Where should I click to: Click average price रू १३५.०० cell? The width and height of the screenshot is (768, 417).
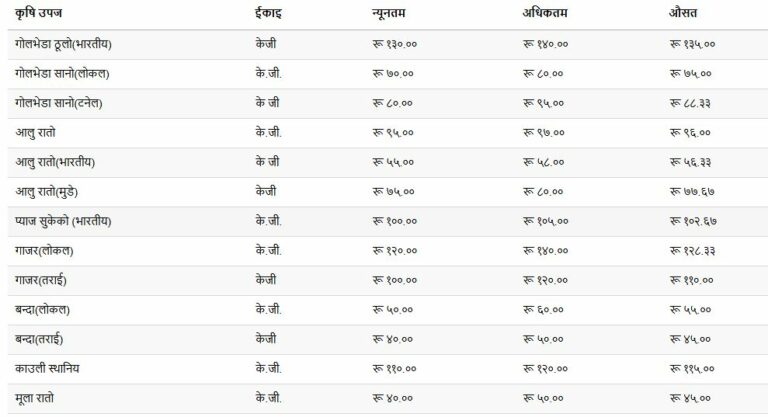tap(692, 44)
